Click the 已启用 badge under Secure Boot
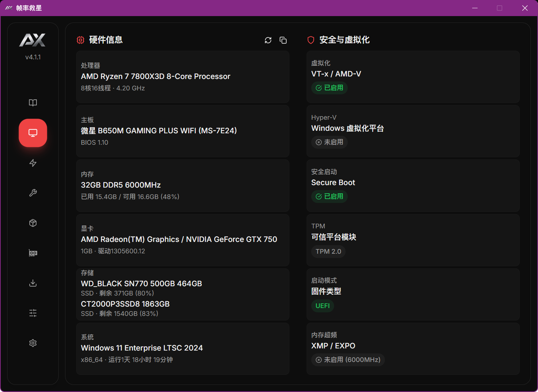This screenshot has height=392, width=538. [x=329, y=197]
